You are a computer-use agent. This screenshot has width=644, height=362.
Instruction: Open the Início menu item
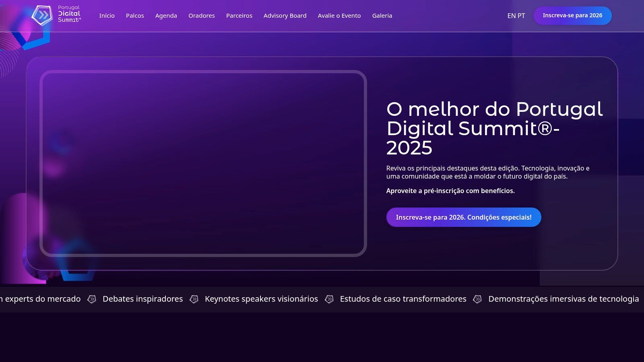(107, 16)
